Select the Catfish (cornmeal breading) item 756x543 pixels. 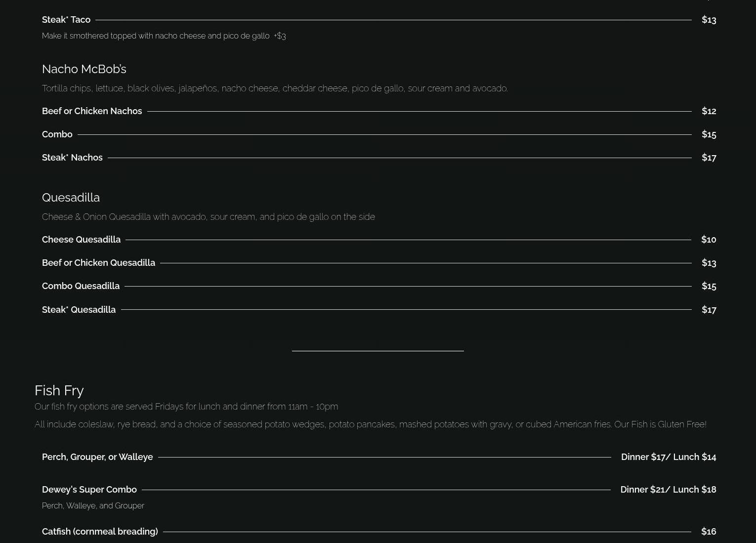click(x=100, y=532)
